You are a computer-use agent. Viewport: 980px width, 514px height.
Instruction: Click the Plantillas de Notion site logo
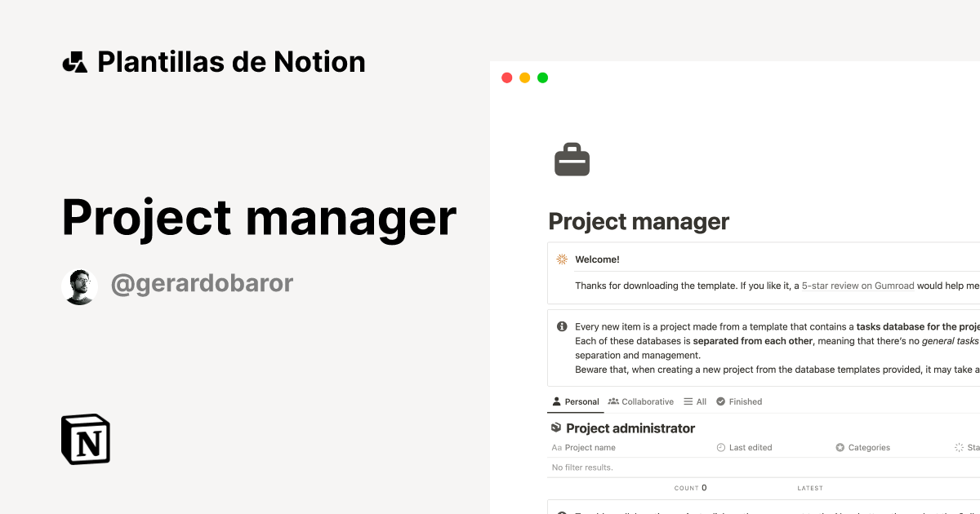(76, 60)
